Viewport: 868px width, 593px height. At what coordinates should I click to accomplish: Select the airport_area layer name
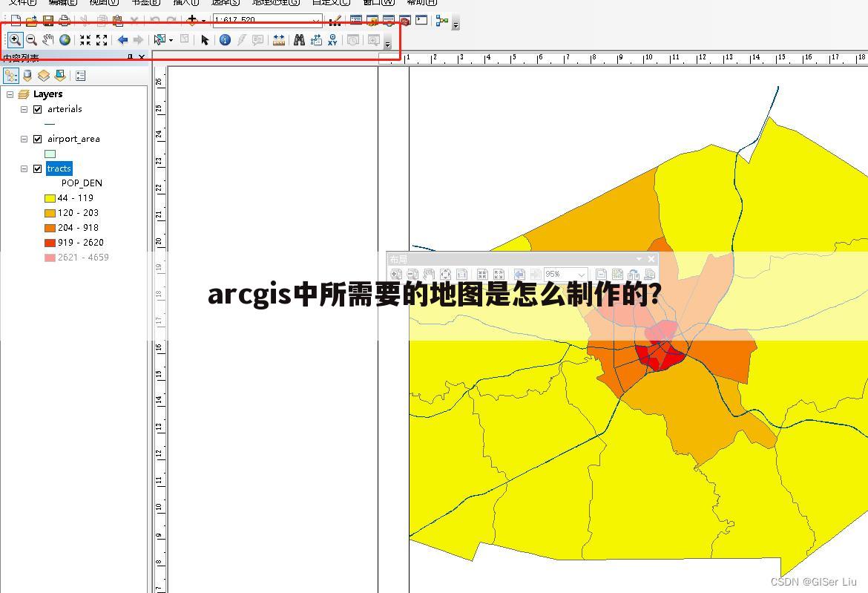pyautogui.click(x=73, y=139)
